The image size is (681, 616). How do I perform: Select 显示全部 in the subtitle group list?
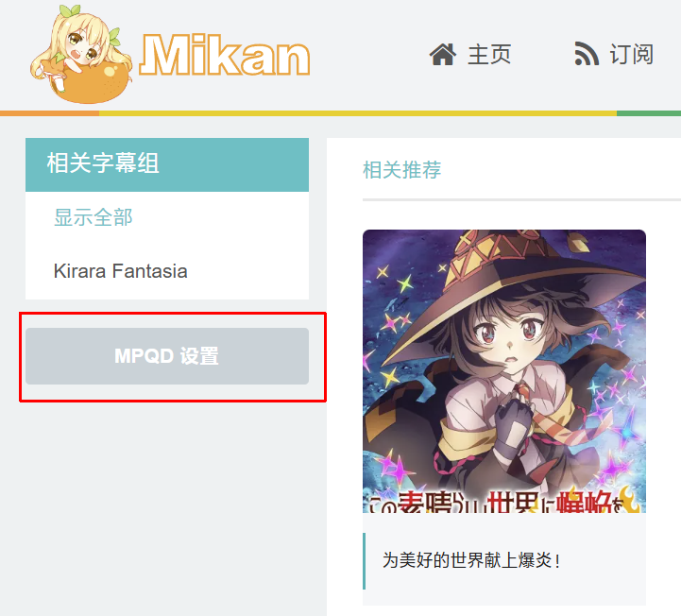[x=93, y=217]
